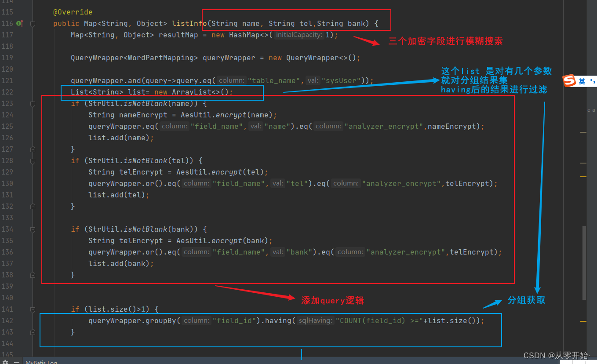Click list.add(name) on line 126
Image resolution: width=597 pixels, height=364 pixels.
(x=119, y=138)
